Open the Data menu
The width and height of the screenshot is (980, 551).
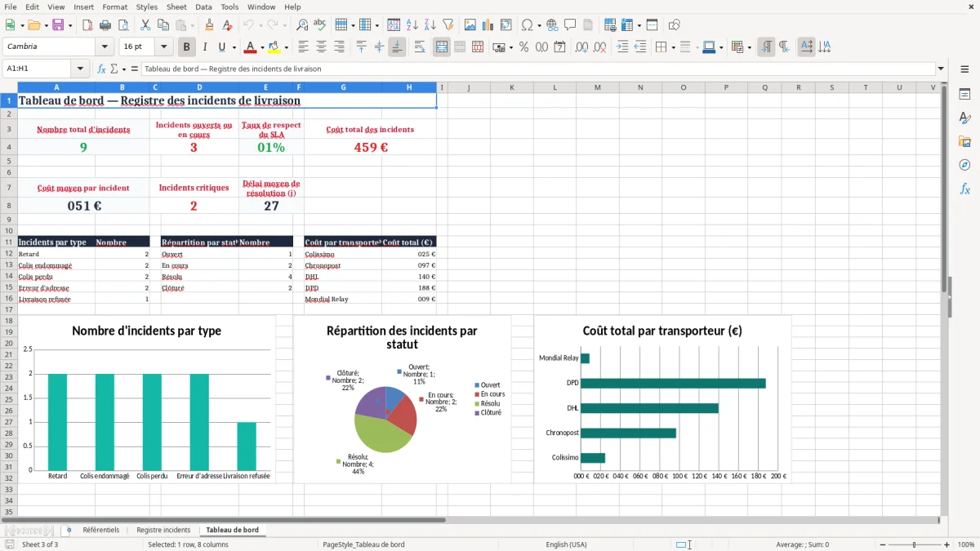click(x=203, y=7)
